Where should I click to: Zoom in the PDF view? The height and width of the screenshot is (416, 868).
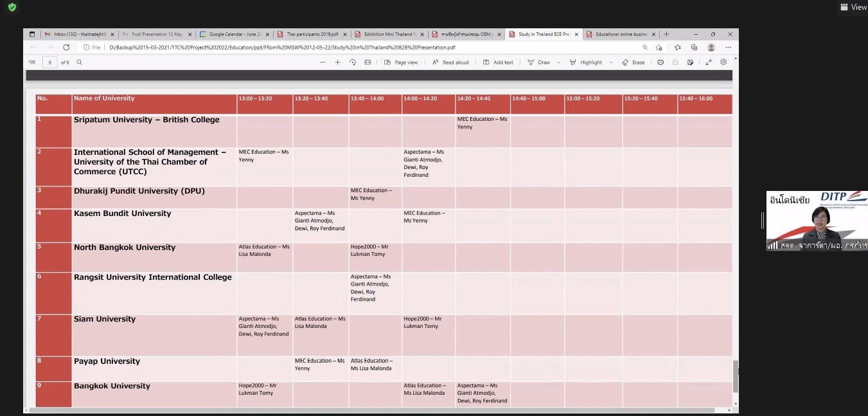(x=338, y=62)
